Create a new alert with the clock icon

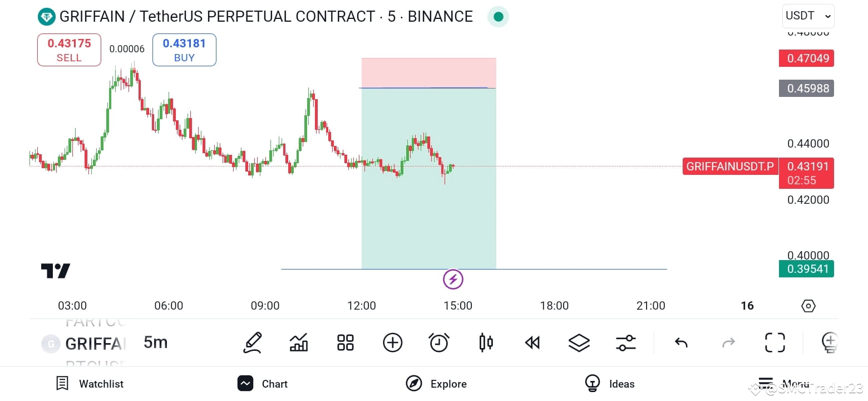coord(439,343)
